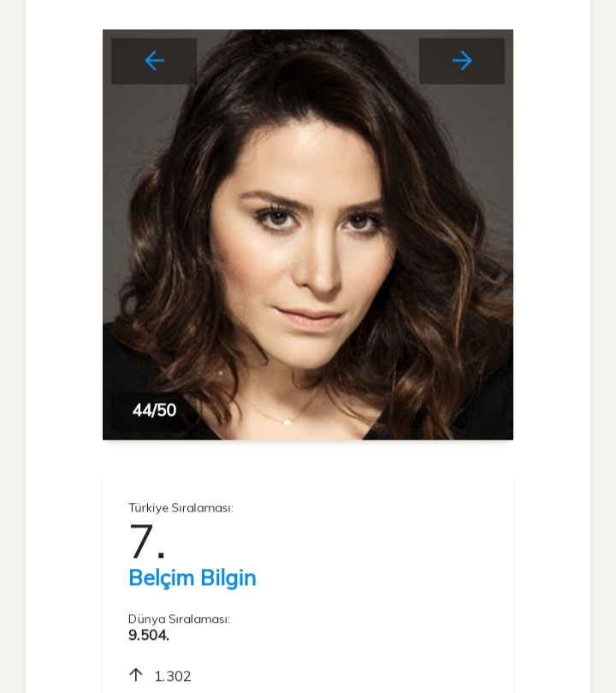Viewport: 616px width, 693px height.
Task: Click the necklace pendant in the photo
Action: point(287,423)
